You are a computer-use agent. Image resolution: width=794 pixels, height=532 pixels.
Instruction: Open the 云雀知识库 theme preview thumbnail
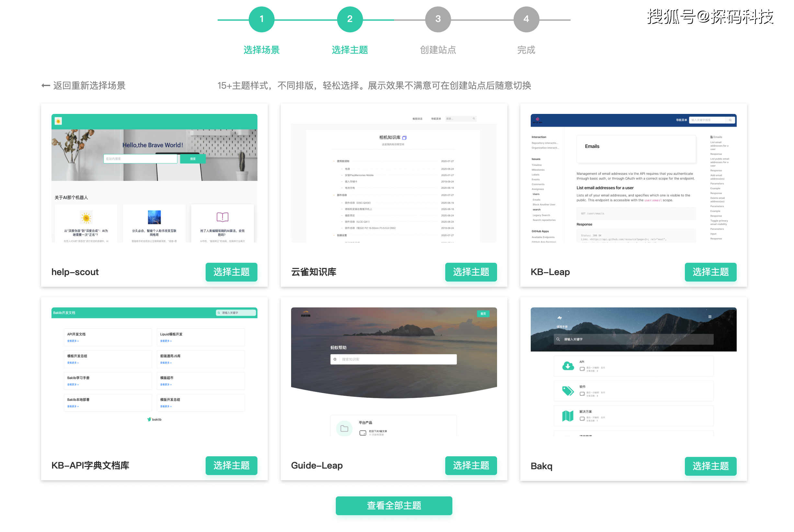coord(394,178)
